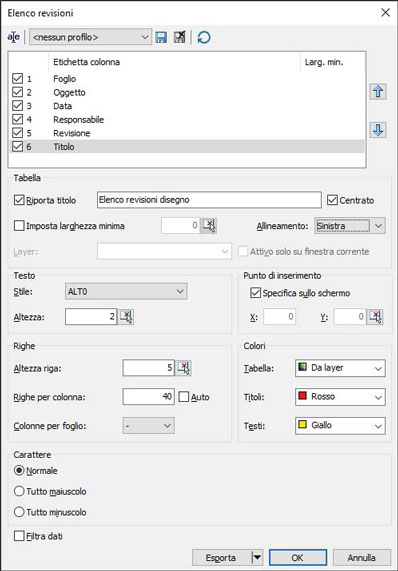Pick insertion point coordinates on screen icon

375,317
